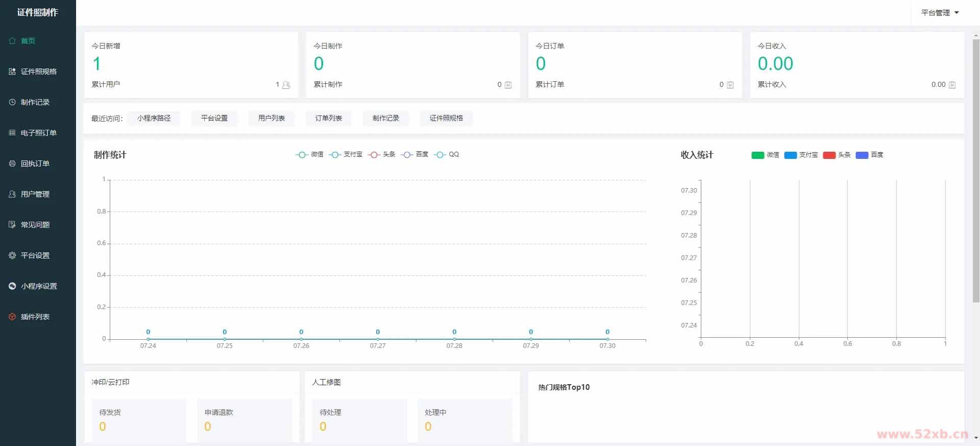Click the 插件列表 cube icon
The image size is (980, 446).
tap(12, 317)
